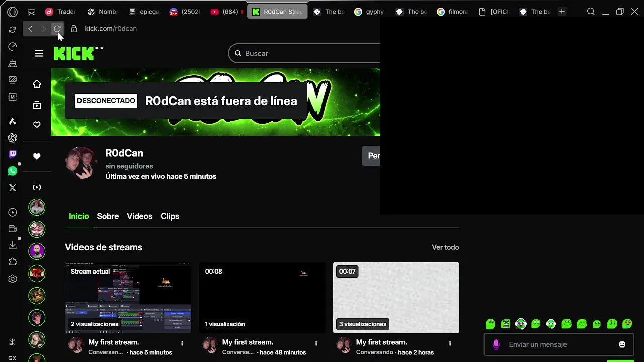Open GX Corner controller icon

pyautogui.click(x=31, y=12)
